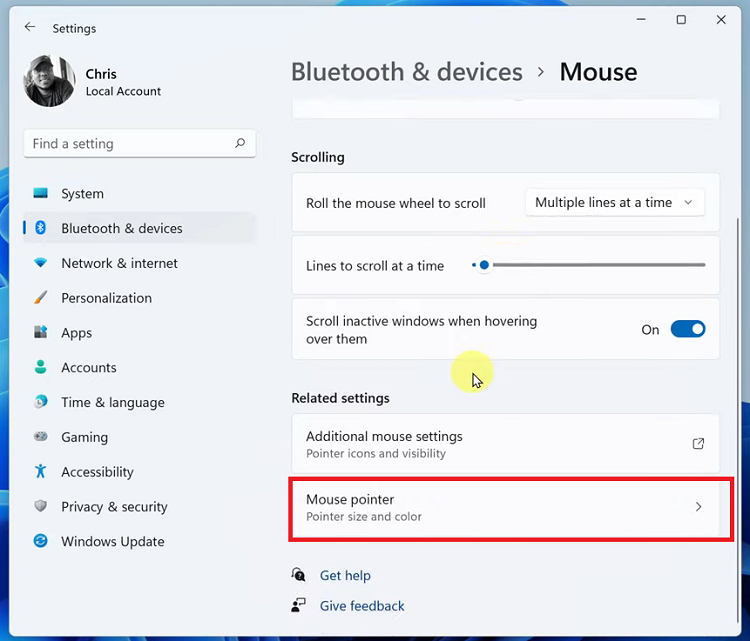Viewport: 750px width, 641px height.
Task: Click the Windows Update sync icon
Action: (x=41, y=541)
